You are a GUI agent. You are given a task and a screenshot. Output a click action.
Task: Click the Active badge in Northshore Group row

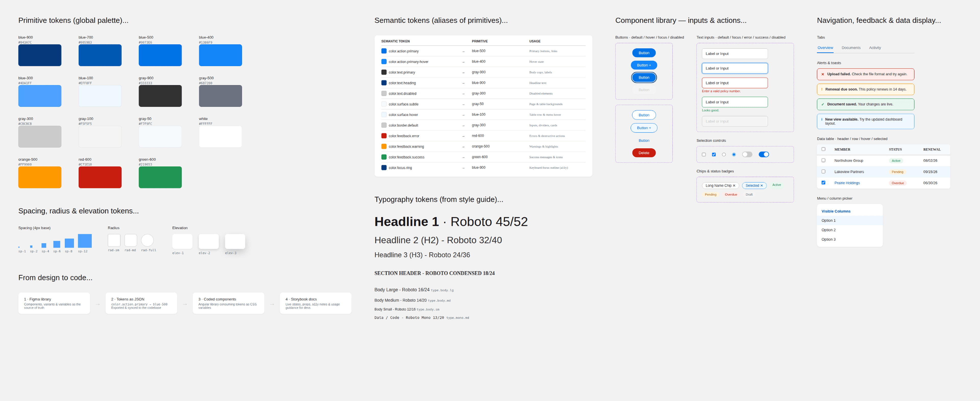(896, 161)
